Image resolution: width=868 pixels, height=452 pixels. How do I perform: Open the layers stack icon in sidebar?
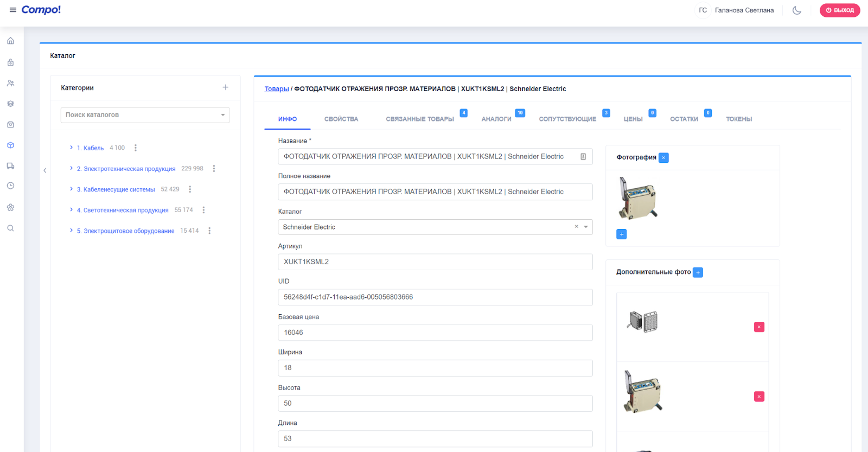click(x=10, y=104)
